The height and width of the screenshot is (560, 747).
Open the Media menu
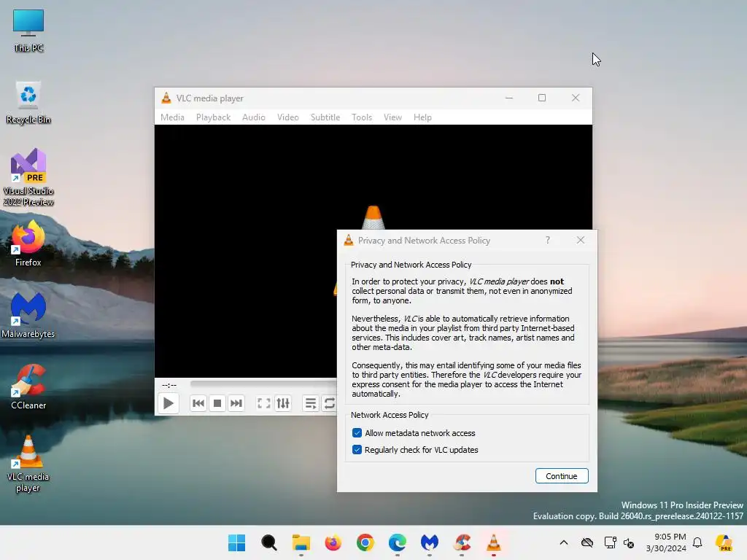pos(172,117)
